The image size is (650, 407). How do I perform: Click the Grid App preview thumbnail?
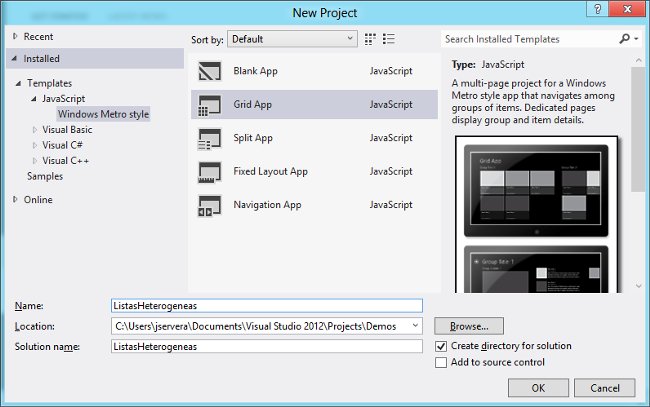(536, 191)
